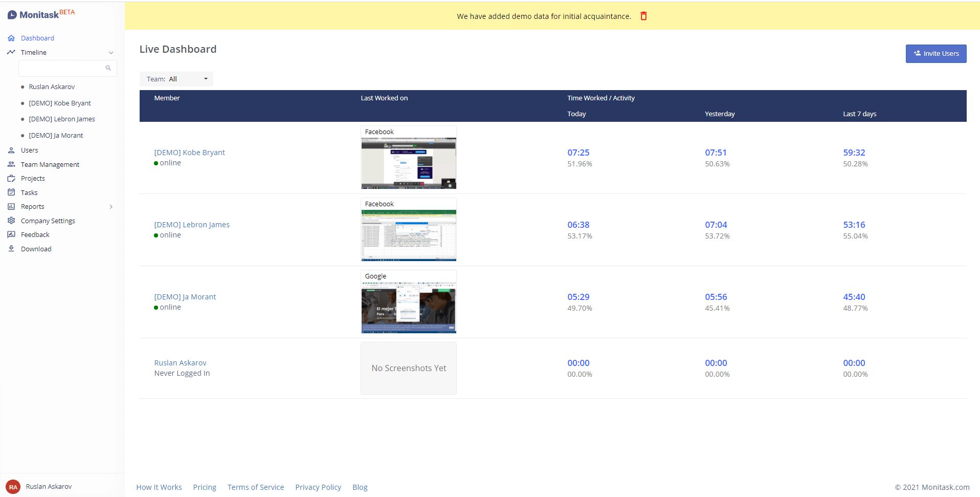Open Ja Morant's Google screenshot thumbnail
Image resolution: width=980 pixels, height=497 pixels.
[x=409, y=307]
